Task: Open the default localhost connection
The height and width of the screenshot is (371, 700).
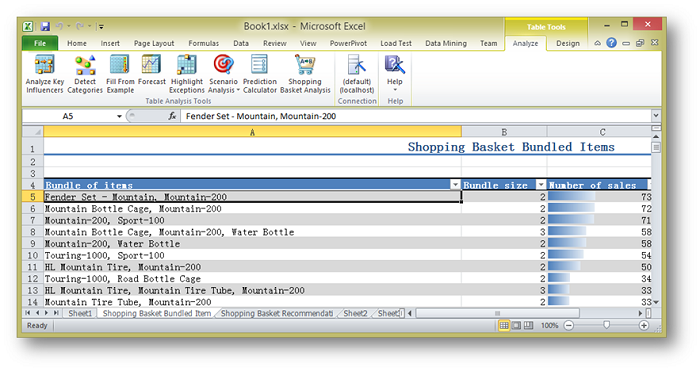Action: click(357, 74)
